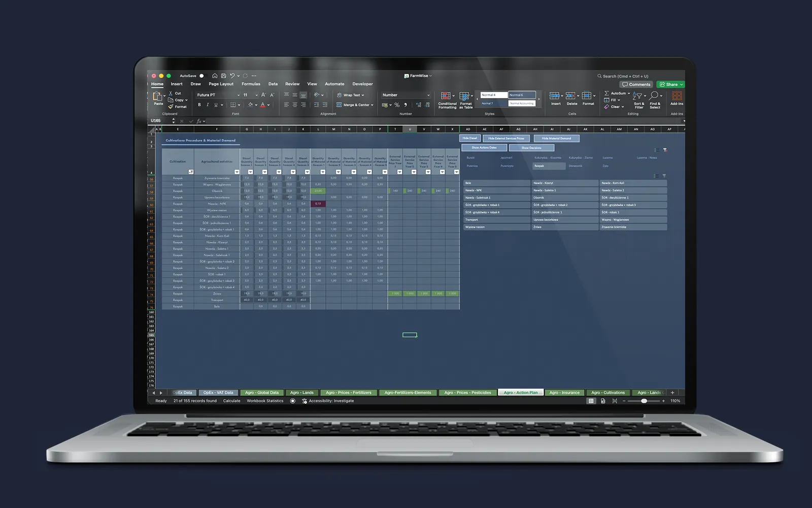812x508 pixels.
Task: Open the Comments pane
Action: pyautogui.click(x=636, y=84)
